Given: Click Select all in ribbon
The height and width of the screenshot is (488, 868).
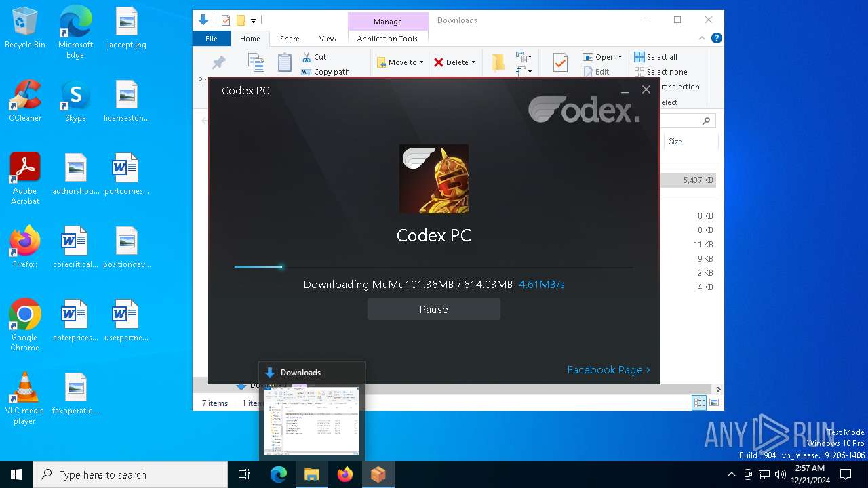Looking at the screenshot, I should coord(656,57).
